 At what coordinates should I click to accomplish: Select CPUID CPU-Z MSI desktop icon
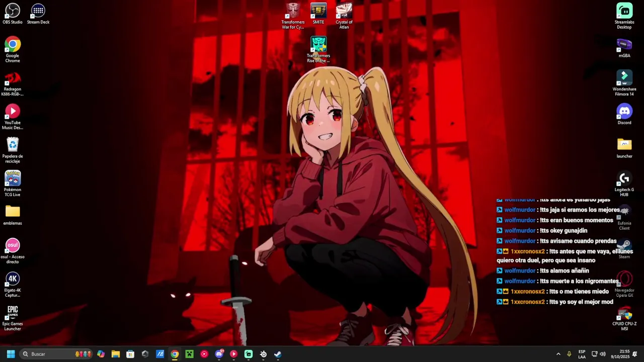coord(624,318)
